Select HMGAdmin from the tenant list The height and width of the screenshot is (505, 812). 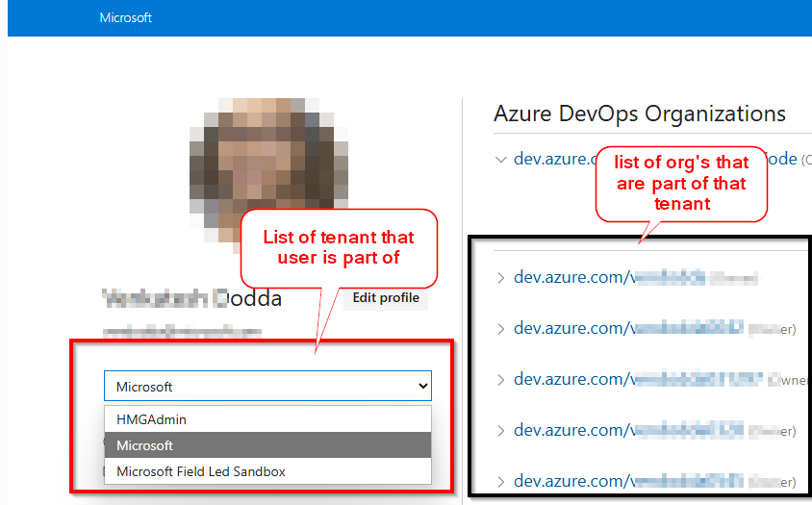(x=267, y=419)
